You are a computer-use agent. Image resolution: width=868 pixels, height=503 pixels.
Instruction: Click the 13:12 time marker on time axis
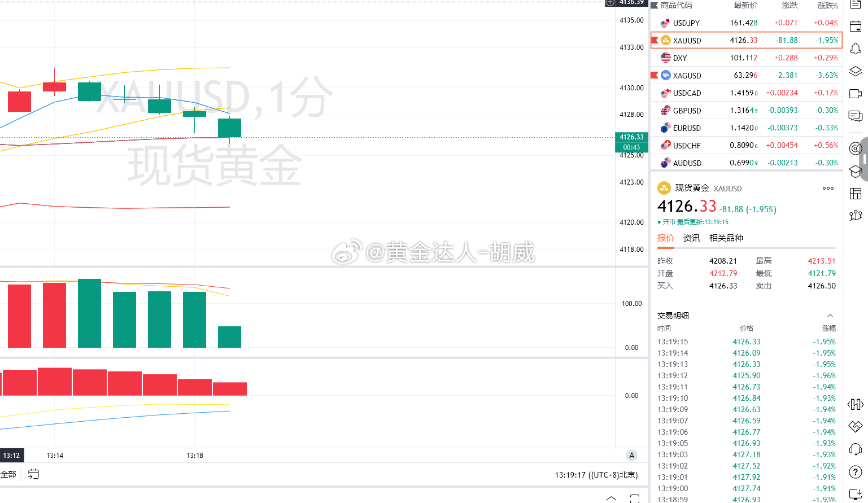point(11,455)
